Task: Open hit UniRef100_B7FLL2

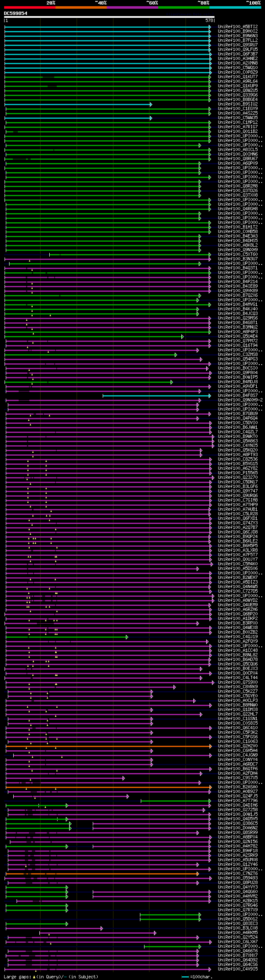Action: pos(238,40)
